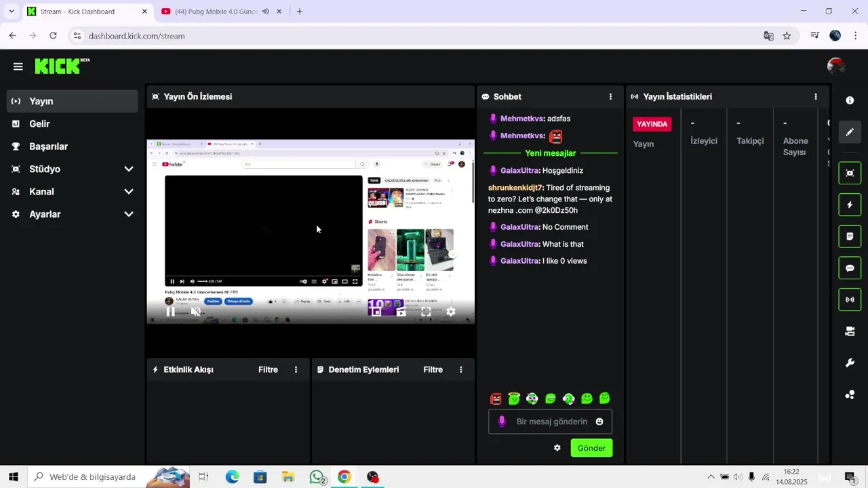Toggle the moderation actions panel icon
The height and width of the screenshot is (488, 868).
click(x=850, y=237)
